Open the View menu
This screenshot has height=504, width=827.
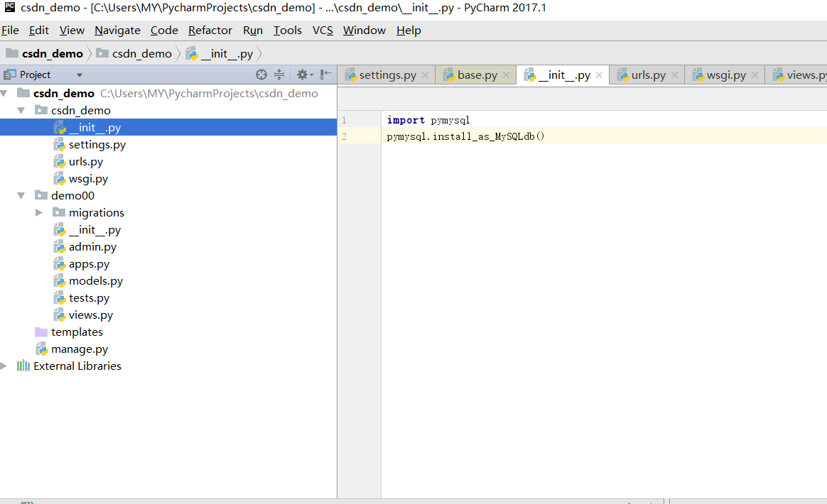click(72, 31)
